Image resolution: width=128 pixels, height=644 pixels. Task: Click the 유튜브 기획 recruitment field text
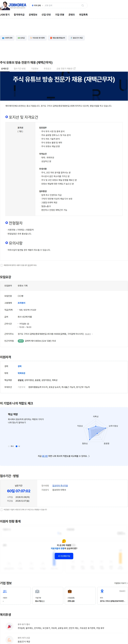click(23, 286)
